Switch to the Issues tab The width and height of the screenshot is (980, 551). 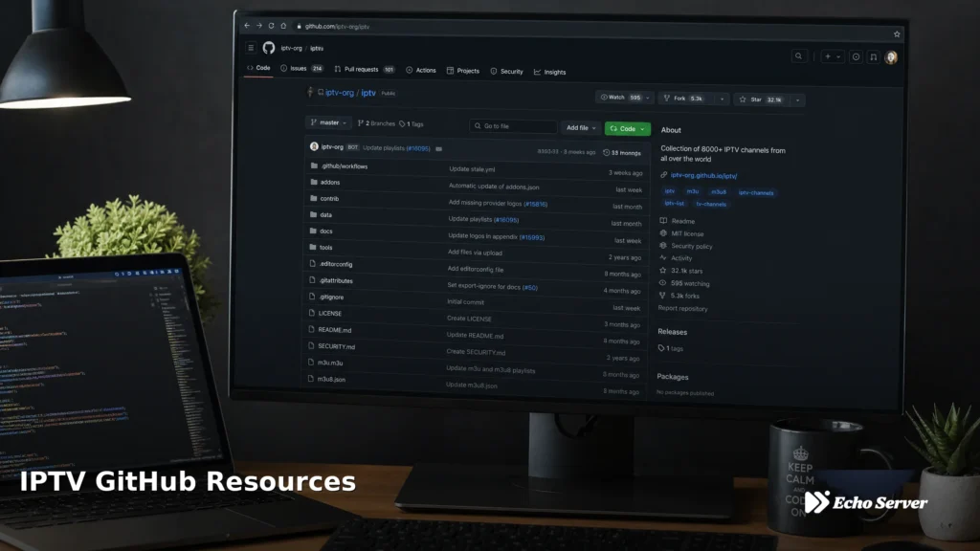301,68
